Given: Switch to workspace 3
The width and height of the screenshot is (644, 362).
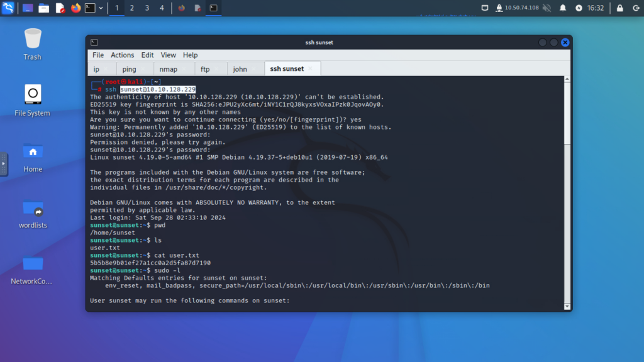Looking at the screenshot, I should click(147, 8).
